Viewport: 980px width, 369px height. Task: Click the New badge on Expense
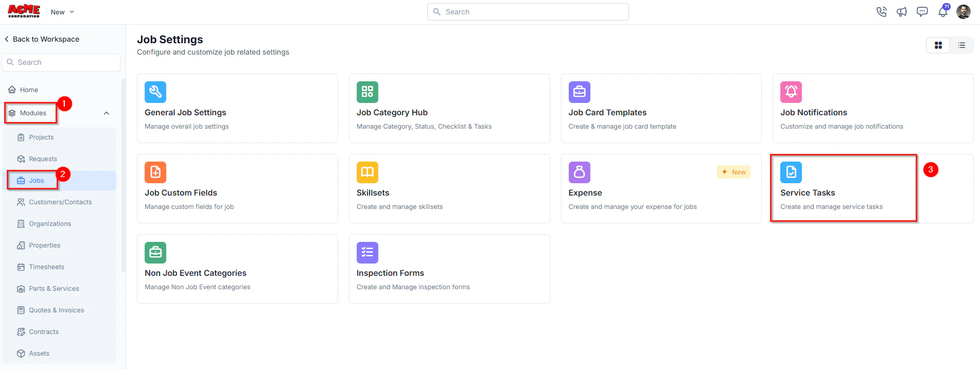tap(733, 172)
